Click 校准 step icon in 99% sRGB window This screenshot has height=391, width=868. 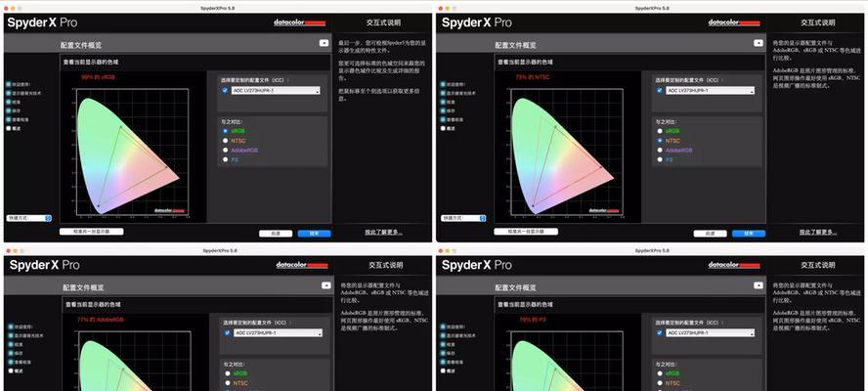(8, 102)
